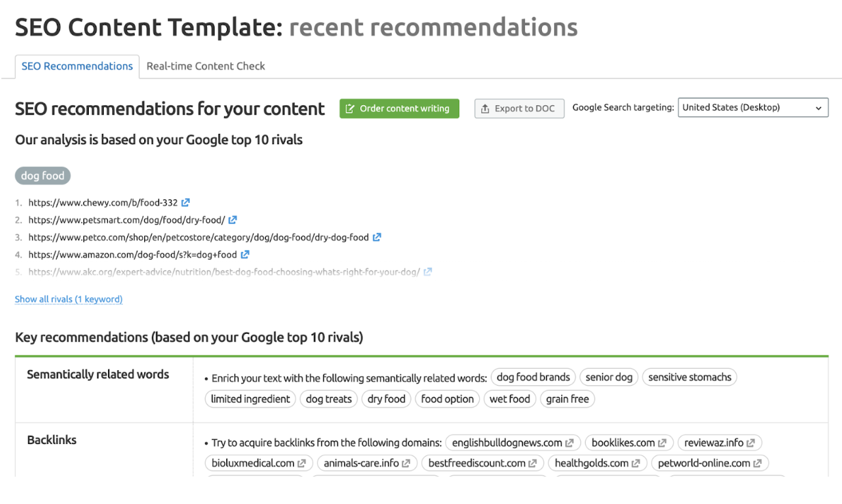Open Google Search targeting dropdown
The height and width of the screenshot is (504, 842).
tap(752, 108)
